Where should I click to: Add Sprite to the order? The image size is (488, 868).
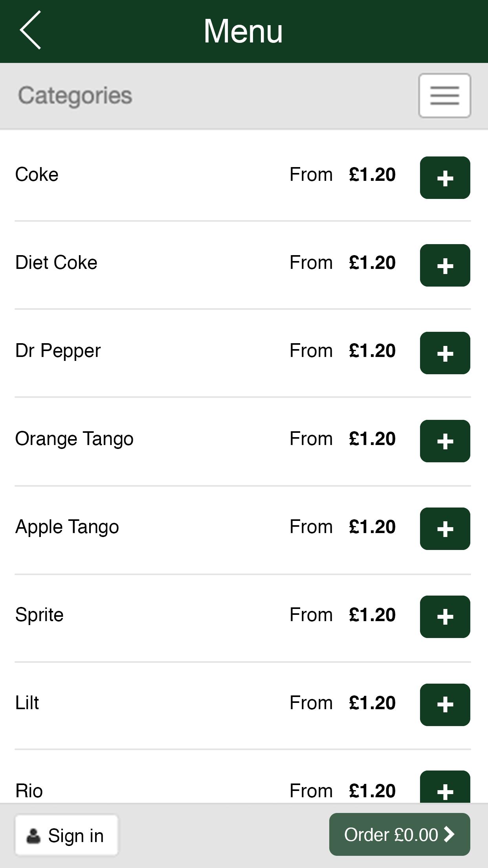[x=445, y=617]
